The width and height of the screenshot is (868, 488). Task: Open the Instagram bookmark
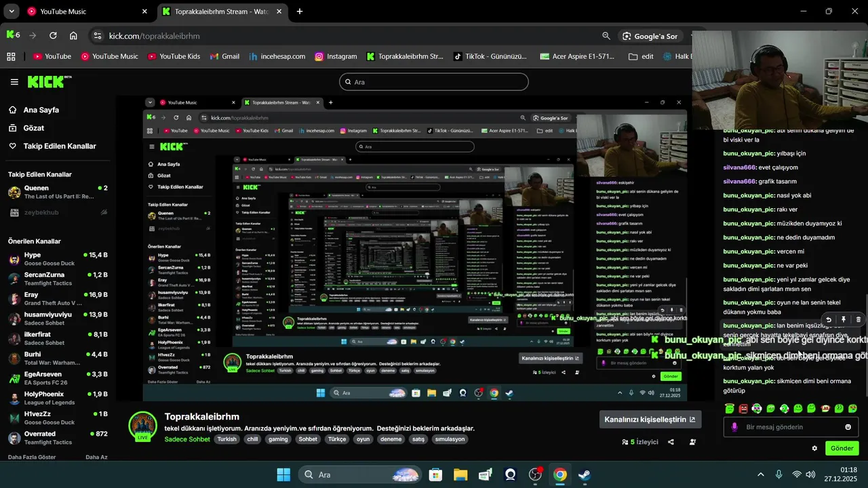(336, 56)
